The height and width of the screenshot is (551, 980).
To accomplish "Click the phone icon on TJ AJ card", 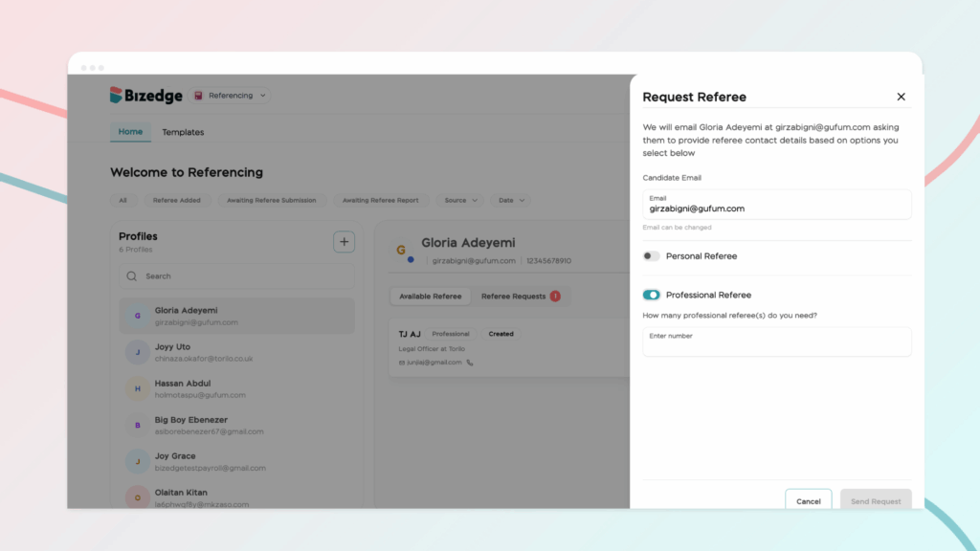I will (x=470, y=363).
